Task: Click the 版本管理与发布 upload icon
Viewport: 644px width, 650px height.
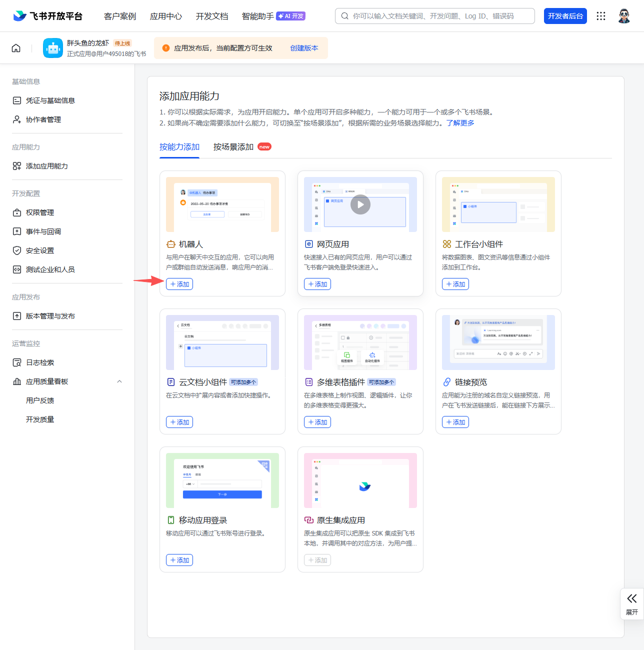Action: pyautogui.click(x=17, y=316)
